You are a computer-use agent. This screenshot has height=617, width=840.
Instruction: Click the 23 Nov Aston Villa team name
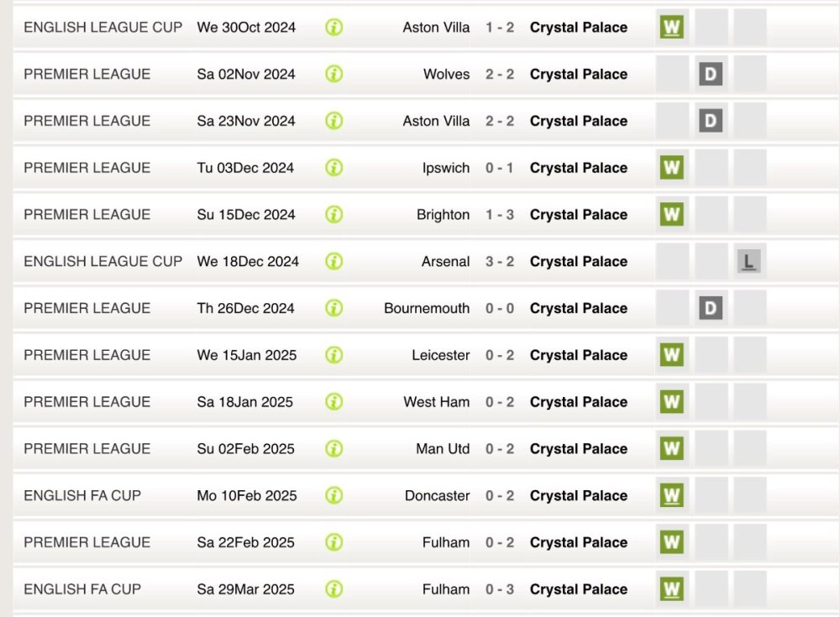point(436,121)
